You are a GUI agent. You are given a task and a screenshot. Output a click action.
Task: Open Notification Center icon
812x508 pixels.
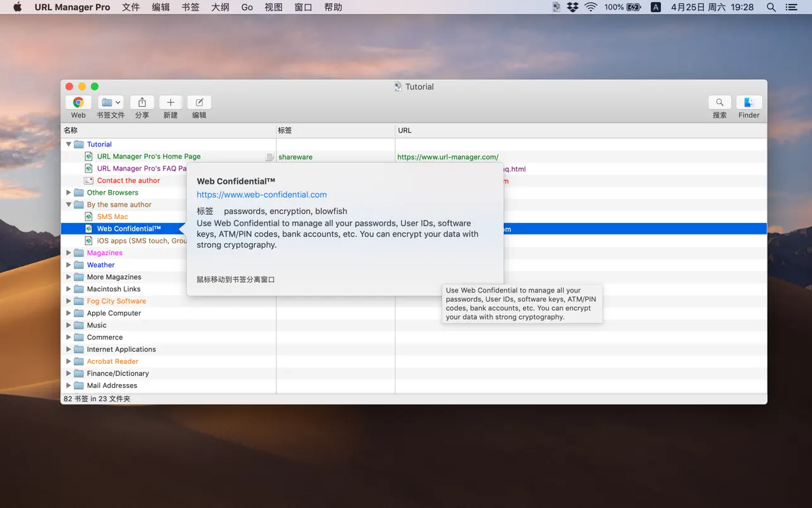pyautogui.click(x=791, y=8)
